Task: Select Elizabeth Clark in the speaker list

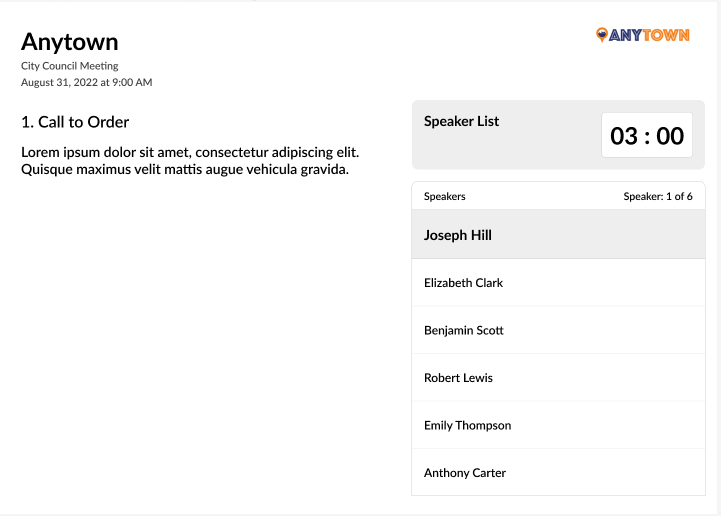Action: coord(463,283)
